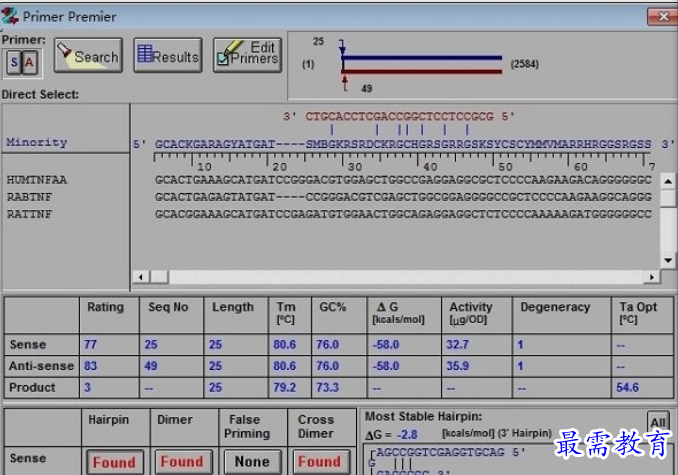The image size is (678, 475).
Task: Click the All button beside Most Stable Hairpin
Action: 658,422
